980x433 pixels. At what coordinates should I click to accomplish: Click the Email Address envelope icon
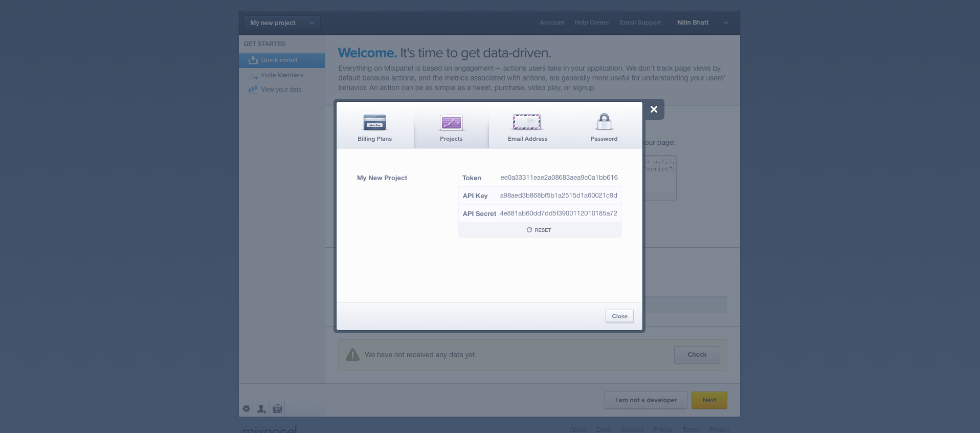[x=527, y=122]
